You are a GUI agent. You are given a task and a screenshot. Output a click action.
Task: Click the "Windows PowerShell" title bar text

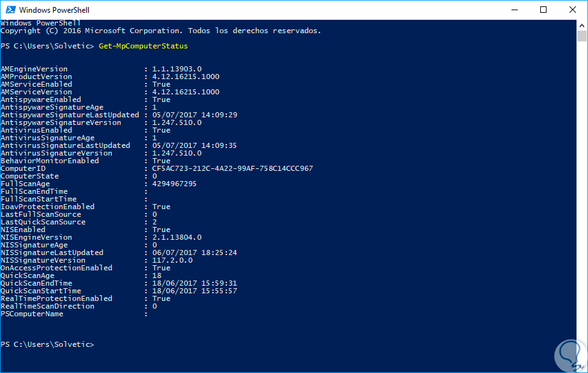(x=54, y=10)
